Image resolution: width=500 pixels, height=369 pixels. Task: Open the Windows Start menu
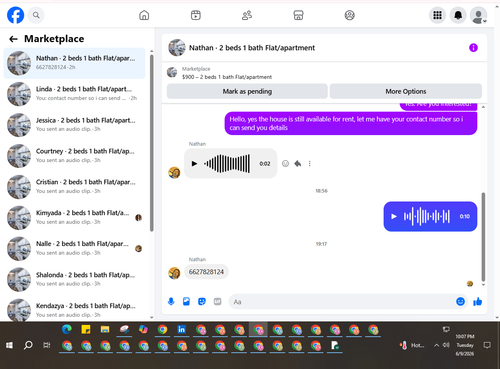pos(9,345)
